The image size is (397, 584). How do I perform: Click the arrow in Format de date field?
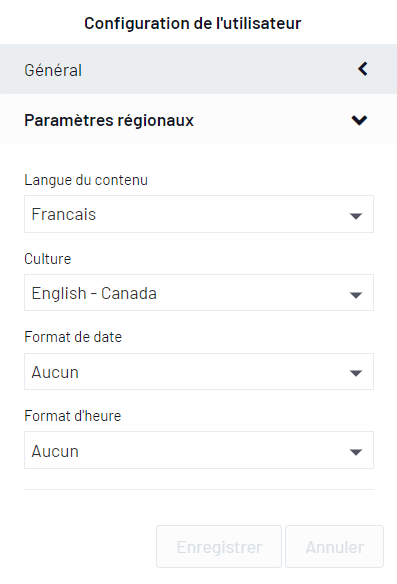click(356, 373)
